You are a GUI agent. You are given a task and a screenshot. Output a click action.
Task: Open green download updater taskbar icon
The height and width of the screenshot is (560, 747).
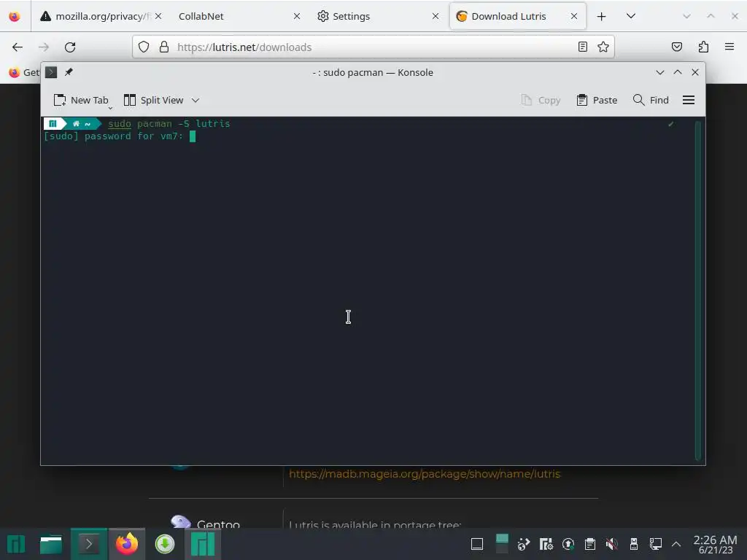(x=165, y=544)
